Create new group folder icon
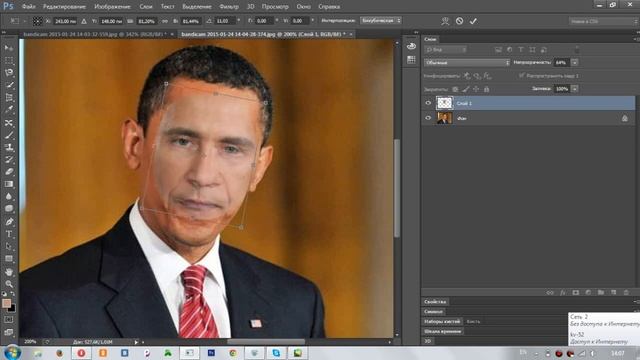Image resolution: width=640 pixels, height=360 pixels. [x=601, y=293]
